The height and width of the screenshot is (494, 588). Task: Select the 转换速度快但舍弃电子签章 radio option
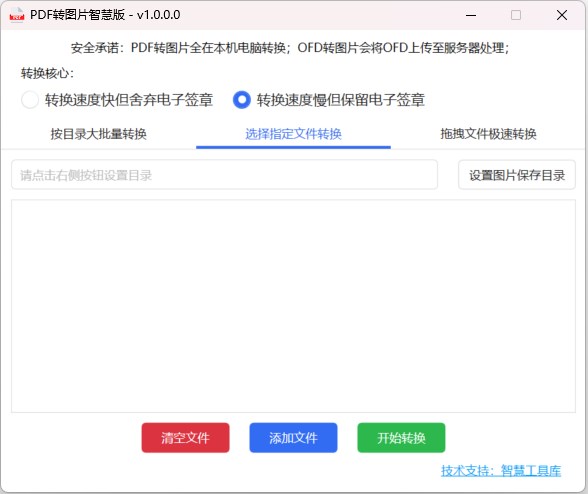coord(30,100)
